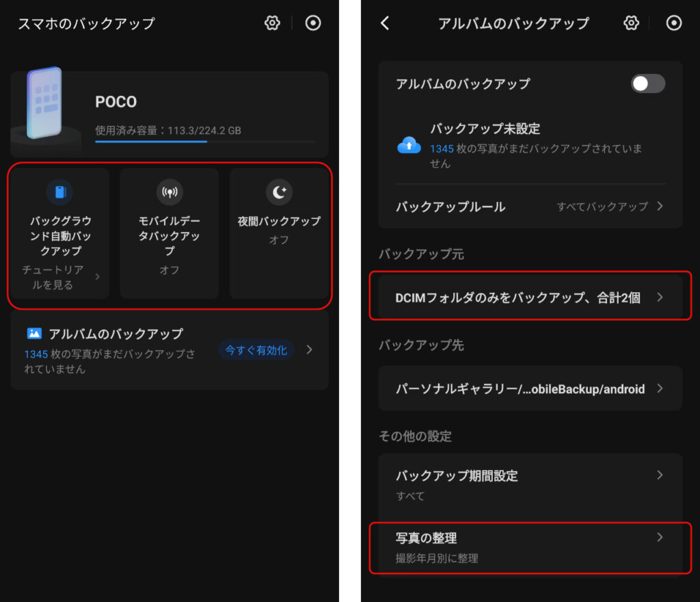The height and width of the screenshot is (602, 700).
Task: Select the night backup moon icon
Action: (279, 192)
